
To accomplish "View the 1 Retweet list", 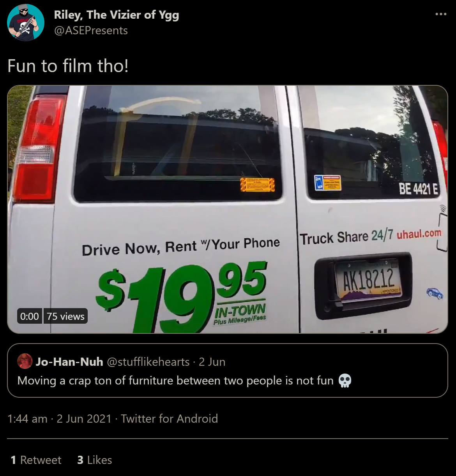I will point(36,460).
